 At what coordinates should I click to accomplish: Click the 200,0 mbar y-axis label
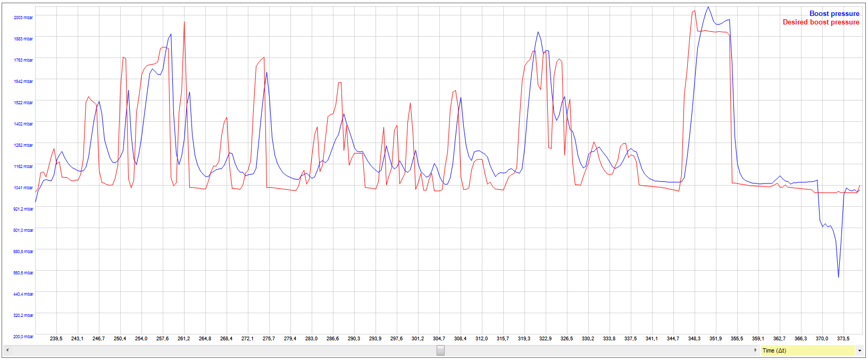(x=23, y=337)
